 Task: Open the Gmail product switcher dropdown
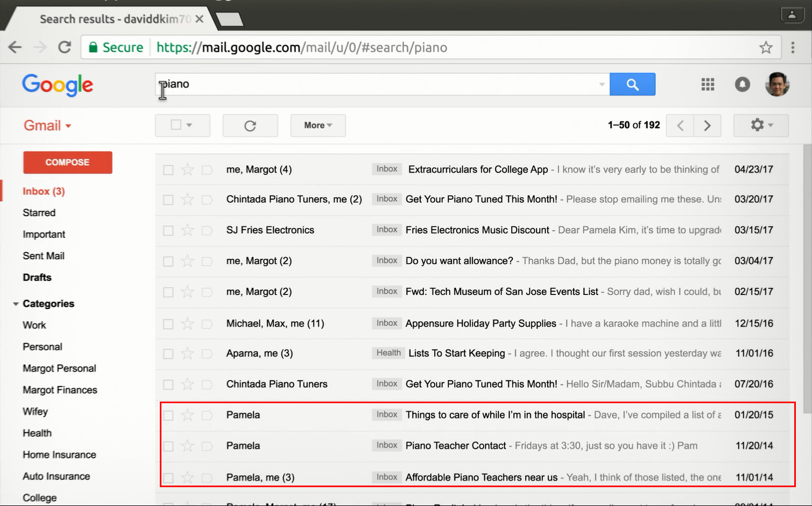(x=47, y=125)
